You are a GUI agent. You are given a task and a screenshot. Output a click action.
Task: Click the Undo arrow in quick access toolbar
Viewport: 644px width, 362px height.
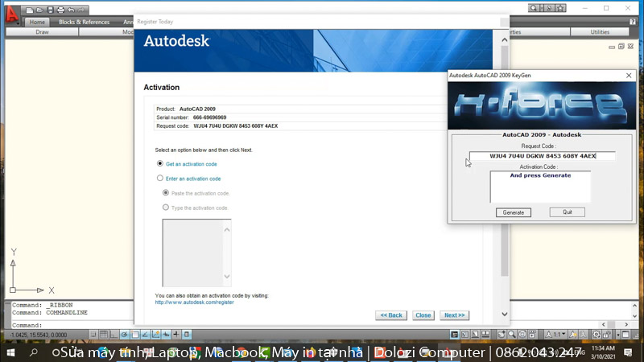(x=72, y=9)
